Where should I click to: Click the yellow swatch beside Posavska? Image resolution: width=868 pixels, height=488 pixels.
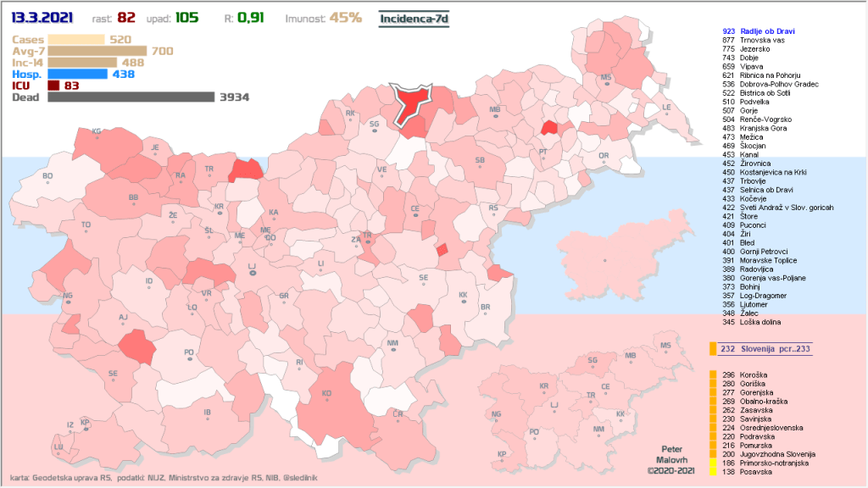click(x=713, y=472)
